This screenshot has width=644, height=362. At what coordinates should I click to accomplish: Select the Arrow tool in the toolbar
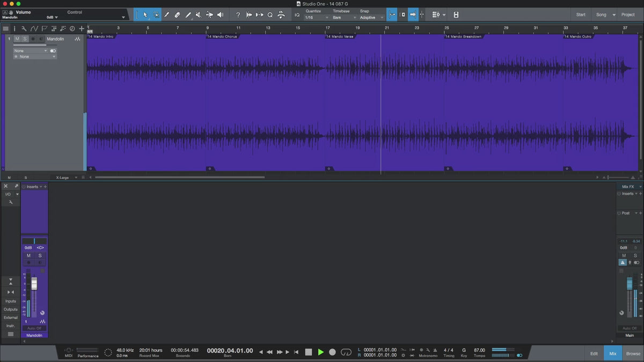(x=145, y=15)
